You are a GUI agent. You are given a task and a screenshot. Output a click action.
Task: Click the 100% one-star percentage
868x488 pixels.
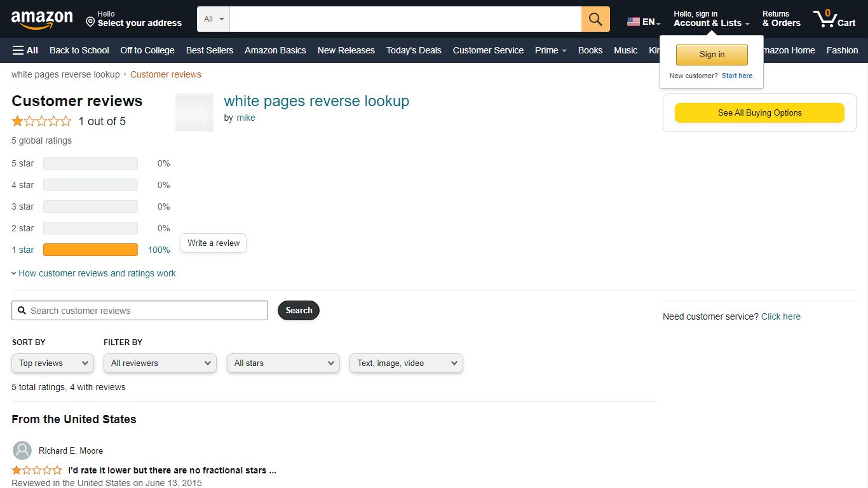(159, 250)
